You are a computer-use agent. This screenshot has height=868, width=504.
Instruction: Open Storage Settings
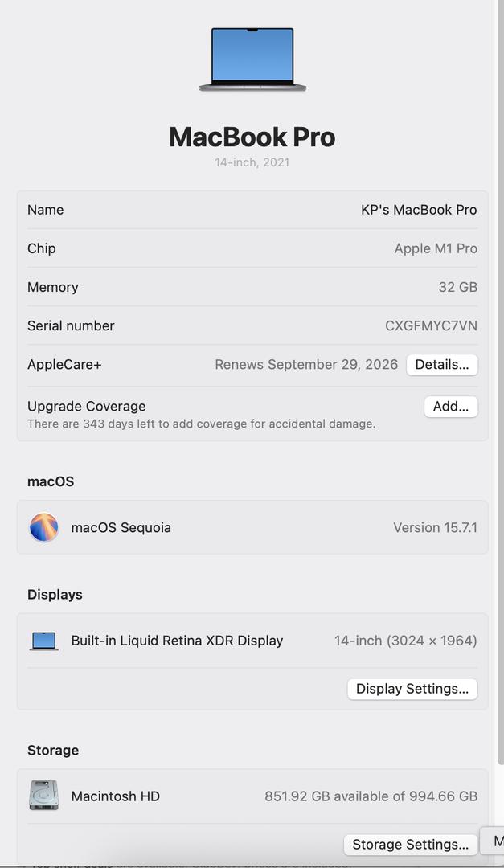coord(410,845)
